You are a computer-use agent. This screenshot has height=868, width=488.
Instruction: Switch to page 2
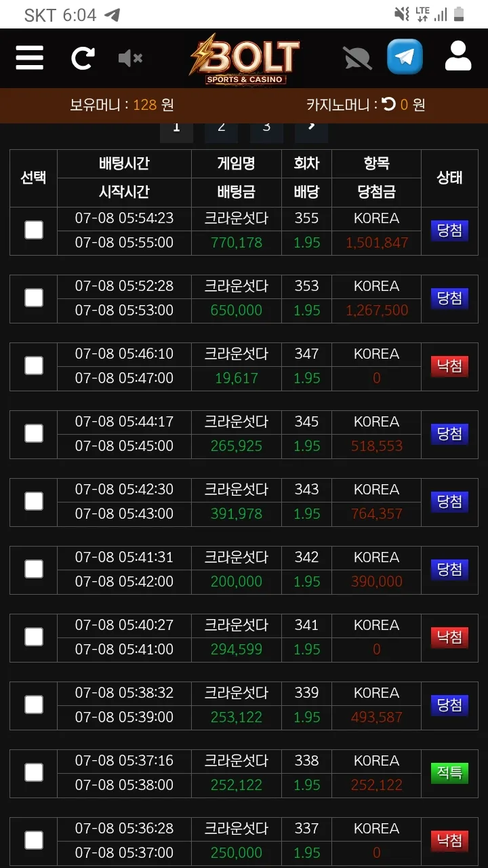(222, 127)
